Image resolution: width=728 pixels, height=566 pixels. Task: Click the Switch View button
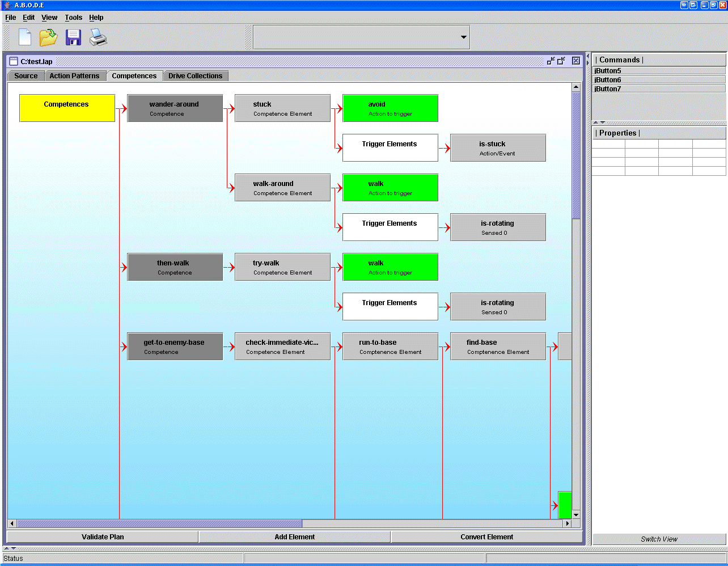point(659,539)
